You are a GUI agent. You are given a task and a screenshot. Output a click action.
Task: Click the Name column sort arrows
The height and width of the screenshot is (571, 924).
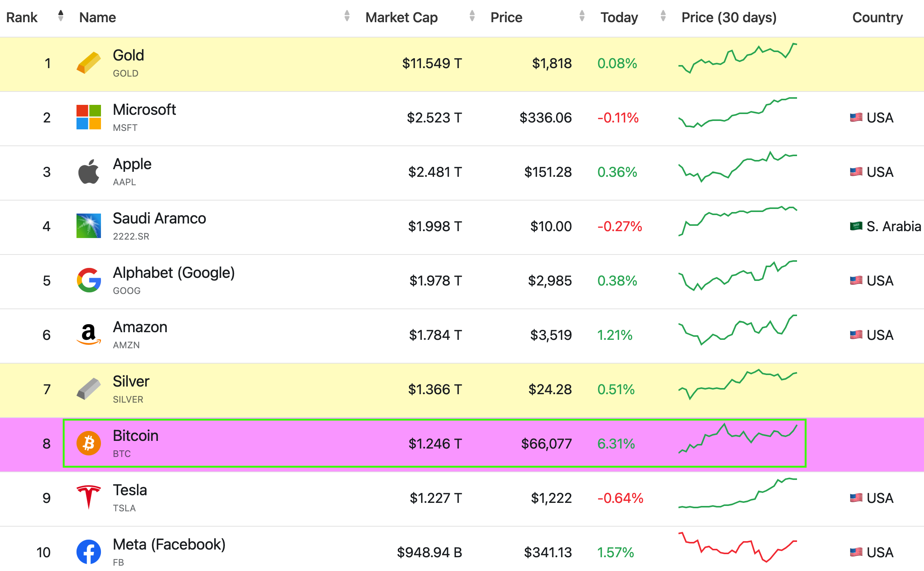(347, 17)
